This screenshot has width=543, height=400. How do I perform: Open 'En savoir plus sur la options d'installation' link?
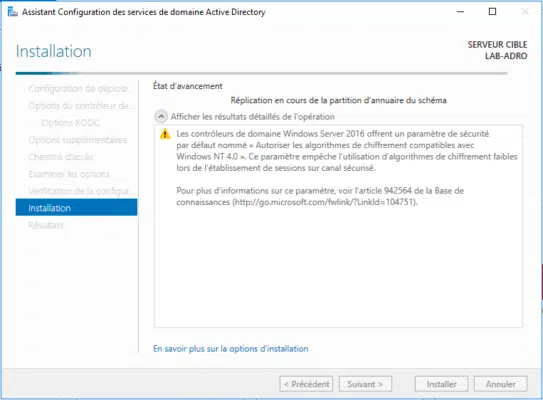coord(231,348)
